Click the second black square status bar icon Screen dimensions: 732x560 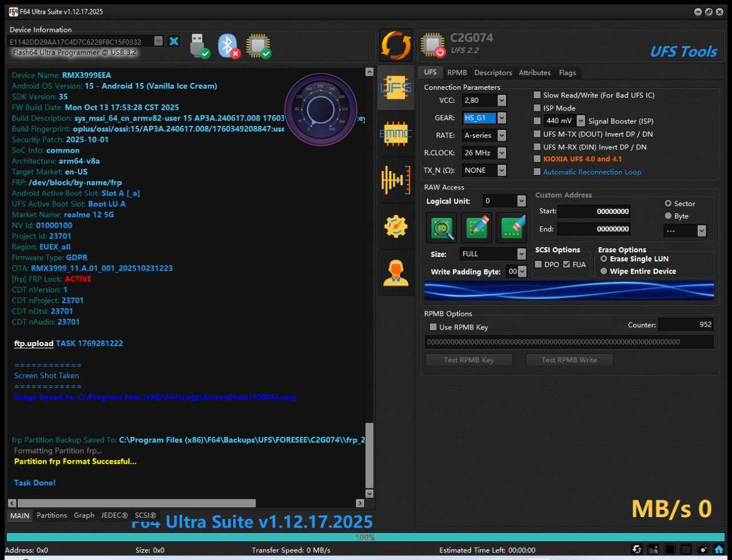click(686, 549)
